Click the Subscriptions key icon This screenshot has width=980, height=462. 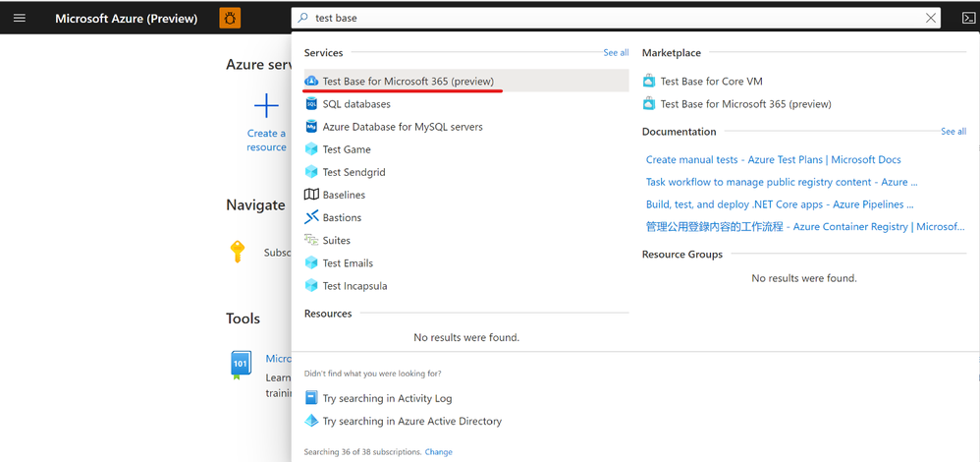pyautogui.click(x=238, y=252)
